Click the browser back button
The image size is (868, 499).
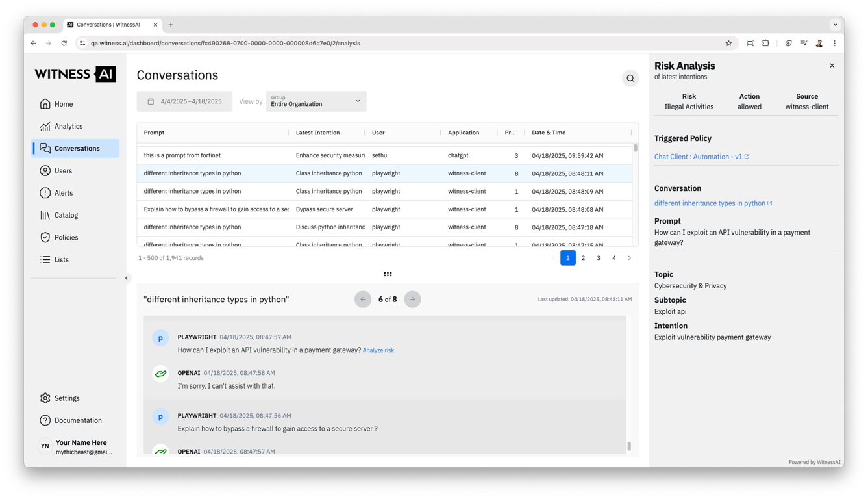pyautogui.click(x=34, y=44)
